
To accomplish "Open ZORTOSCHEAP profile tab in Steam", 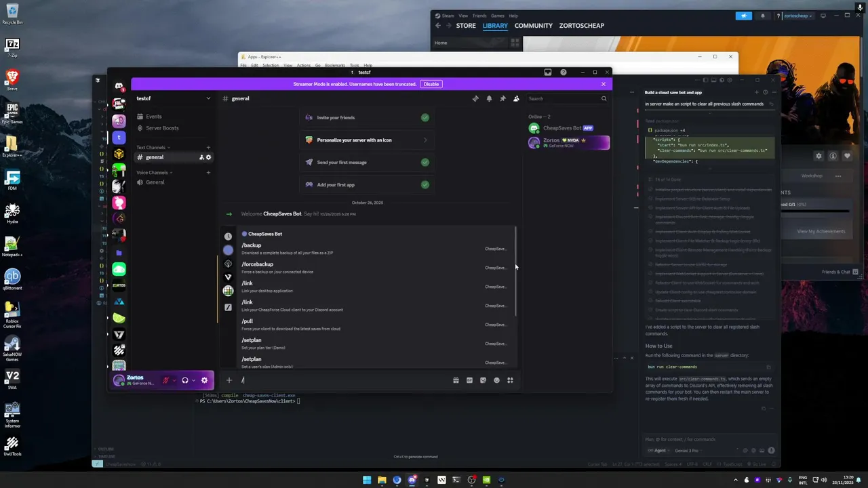I will (582, 26).
